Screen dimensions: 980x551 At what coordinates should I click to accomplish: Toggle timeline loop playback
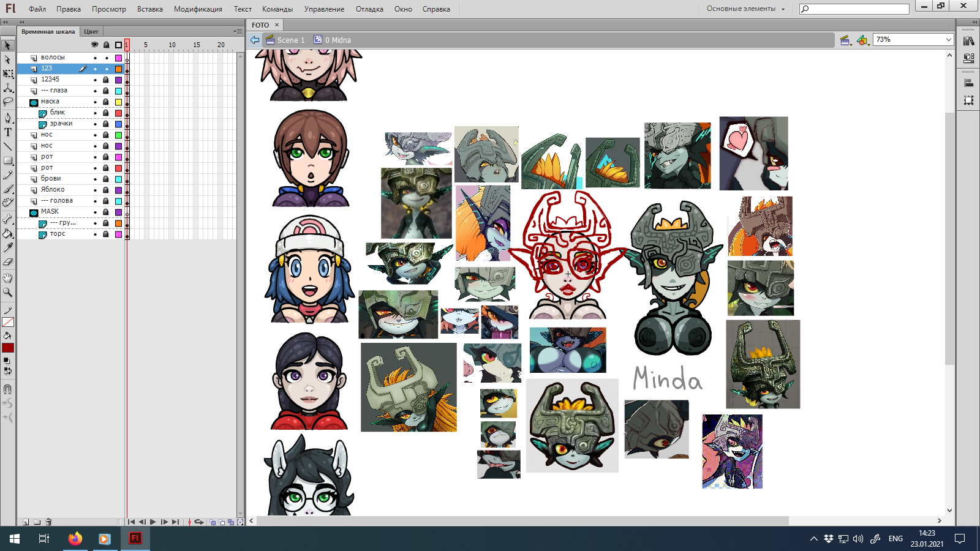[x=199, y=522]
